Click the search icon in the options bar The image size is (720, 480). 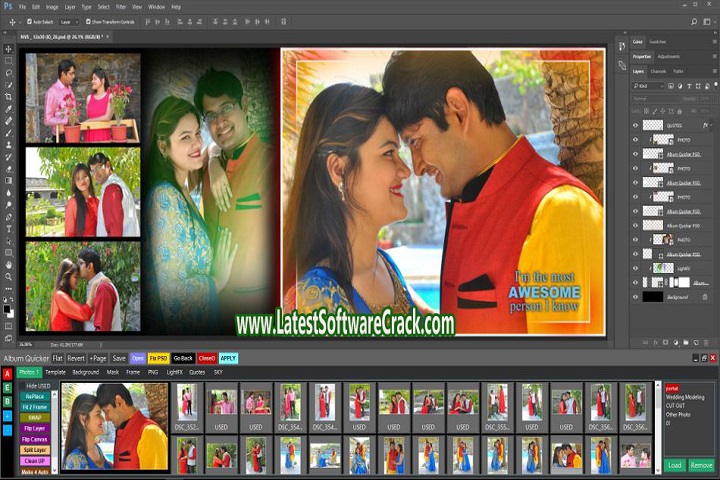click(x=694, y=22)
